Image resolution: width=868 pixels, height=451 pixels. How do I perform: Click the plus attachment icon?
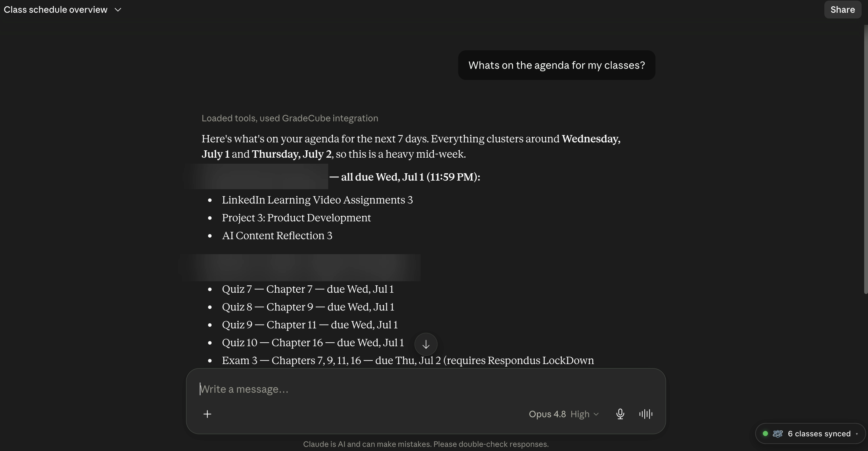point(207,414)
